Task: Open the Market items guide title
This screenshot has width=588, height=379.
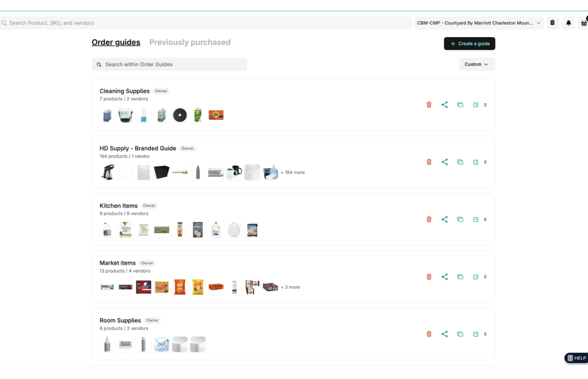Action: 118,263
